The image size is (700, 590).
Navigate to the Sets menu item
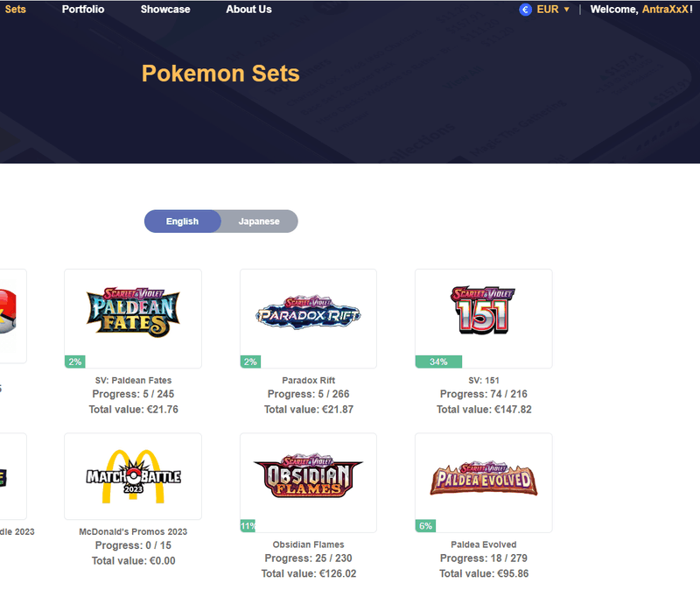pyautogui.click(x=15, y=10)
